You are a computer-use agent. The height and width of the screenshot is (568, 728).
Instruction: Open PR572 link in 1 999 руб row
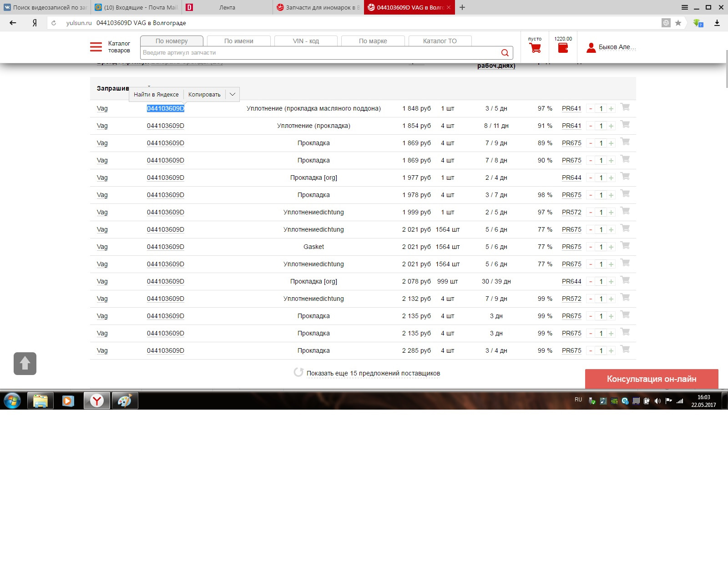coord(571,212)
